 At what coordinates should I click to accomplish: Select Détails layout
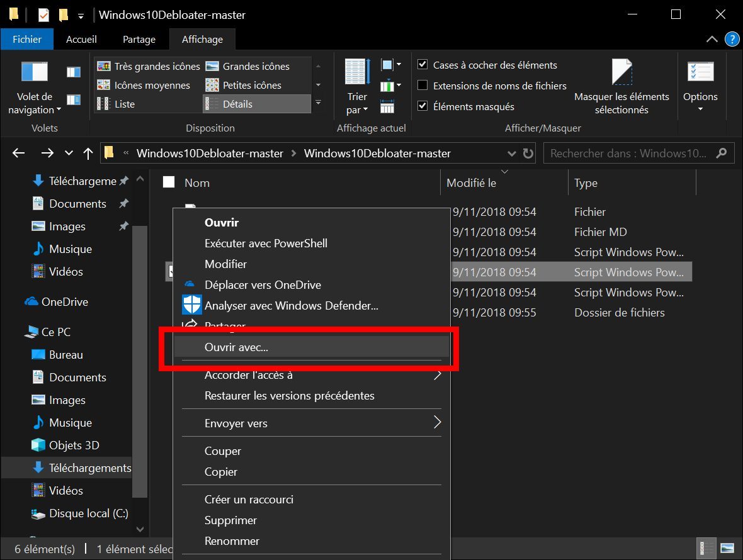click(x=257, y=104)
